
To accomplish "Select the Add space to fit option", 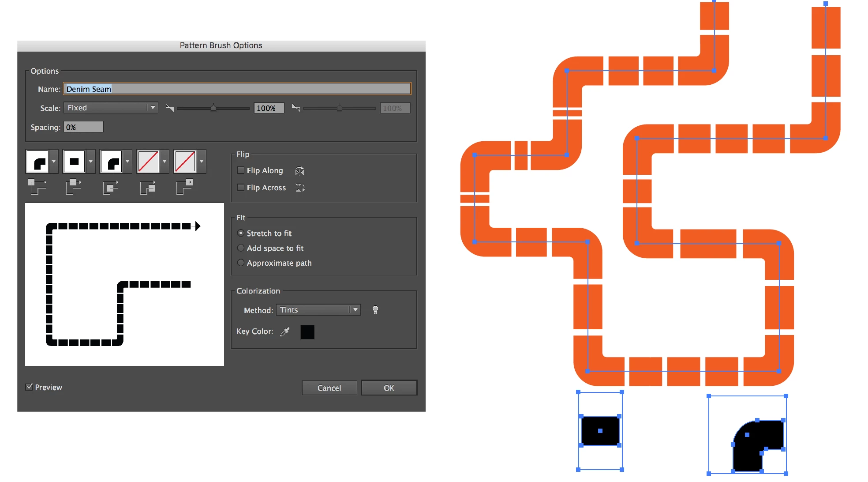I will coord(241,248).
